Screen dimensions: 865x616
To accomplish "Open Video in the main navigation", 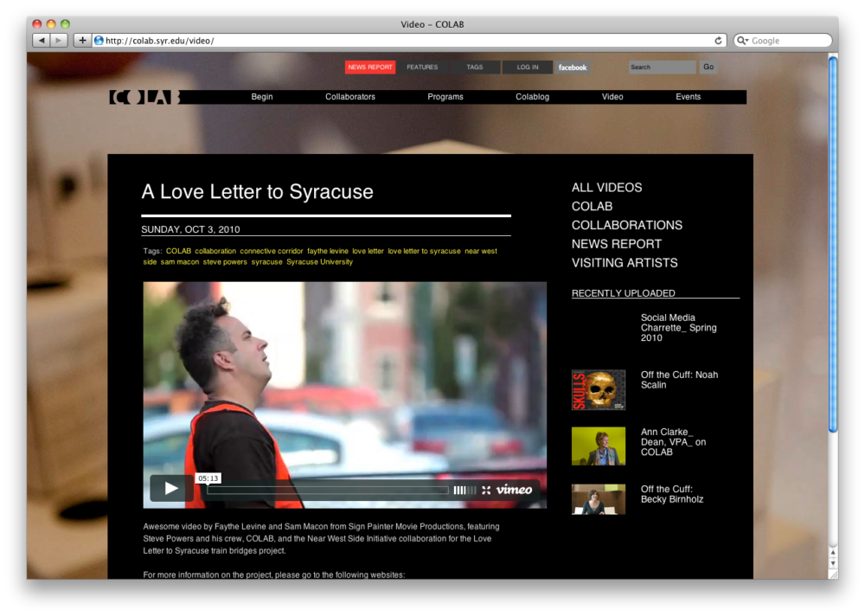I will coord(612,97).
